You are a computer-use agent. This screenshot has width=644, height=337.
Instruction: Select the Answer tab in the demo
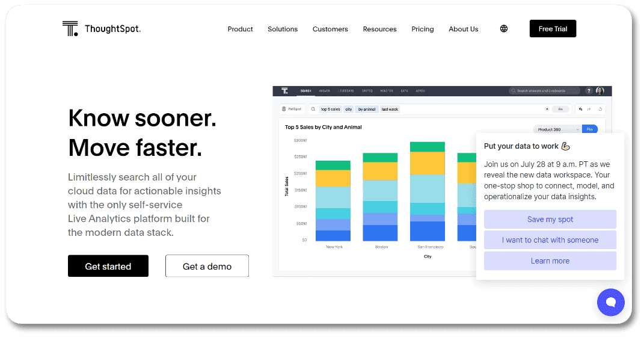point(325,91)
